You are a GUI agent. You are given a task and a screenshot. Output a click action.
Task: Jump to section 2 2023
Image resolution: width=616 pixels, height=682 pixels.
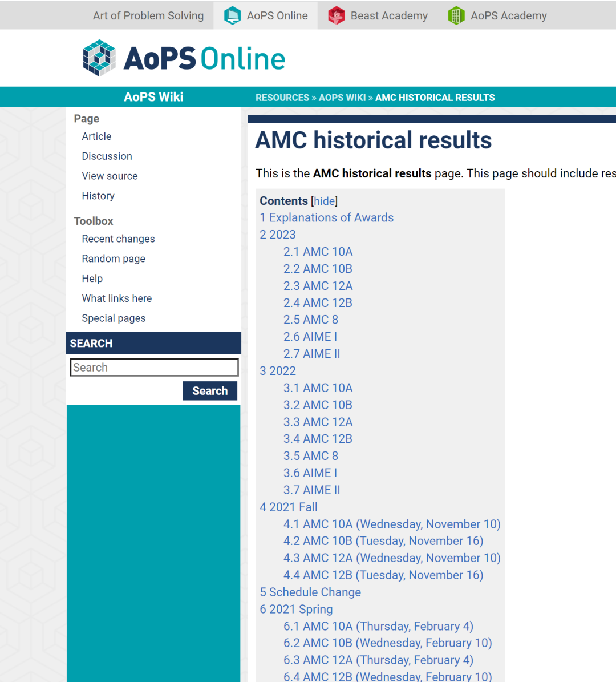pos(277,235)
